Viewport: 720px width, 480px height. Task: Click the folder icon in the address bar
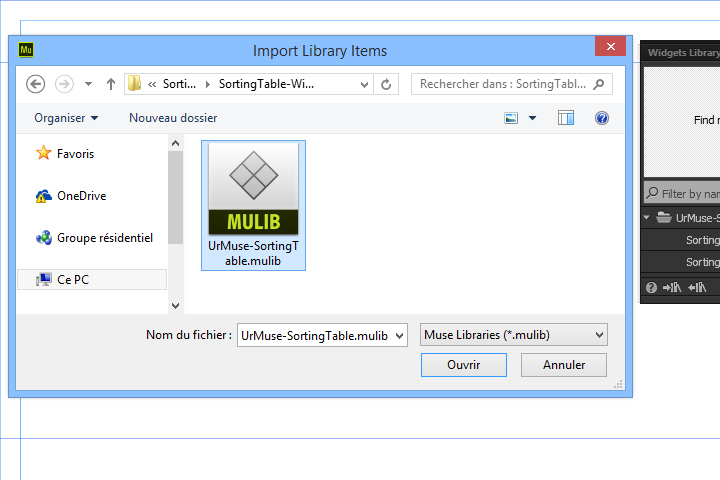(x=135, y=84)
